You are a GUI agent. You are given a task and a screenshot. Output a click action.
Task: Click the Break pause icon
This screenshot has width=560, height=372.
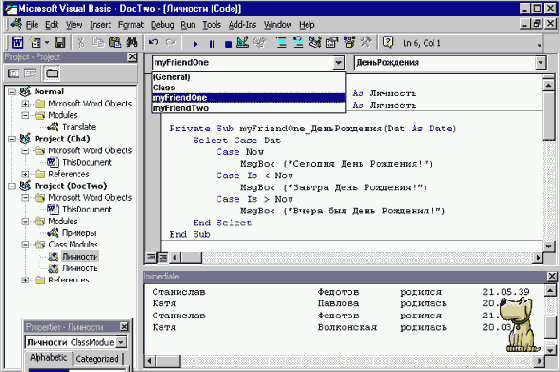tap(212, 44)
